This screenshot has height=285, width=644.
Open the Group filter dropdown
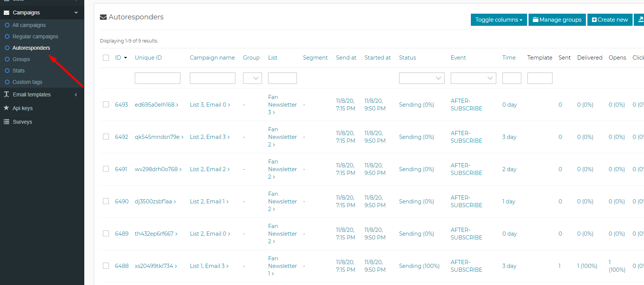(252, 78)
